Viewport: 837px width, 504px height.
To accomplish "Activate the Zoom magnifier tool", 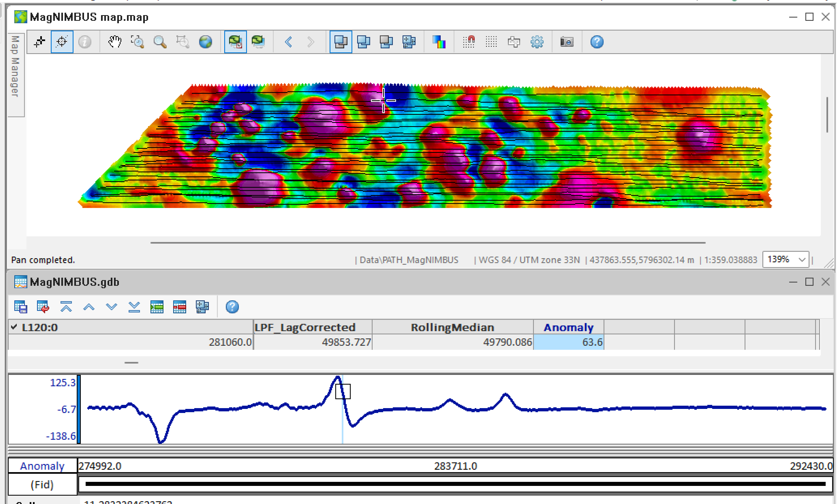I will point(160,42).
